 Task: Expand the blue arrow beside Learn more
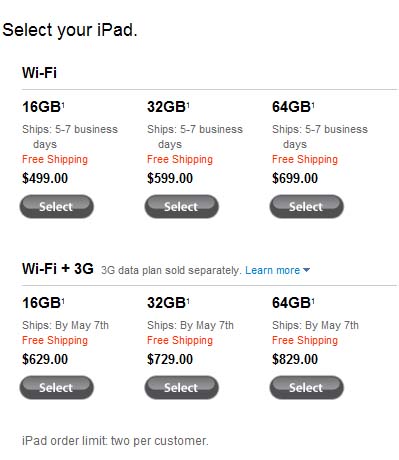[307, 270]
